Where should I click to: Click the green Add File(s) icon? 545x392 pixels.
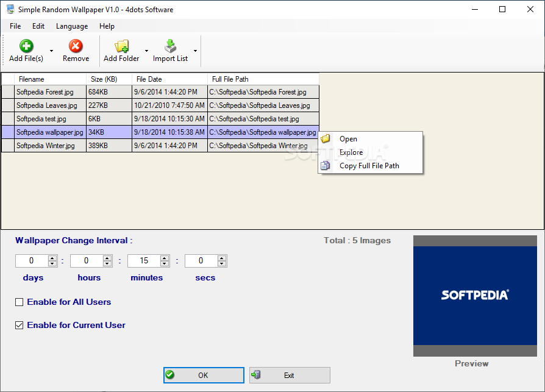[26, 46]
